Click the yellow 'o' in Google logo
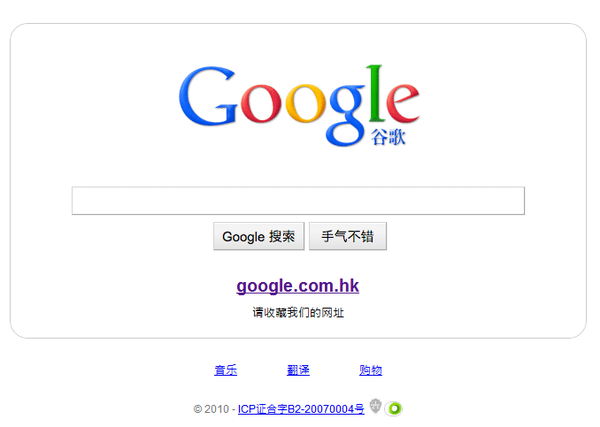The height and width of the screenshot is (427, 600). tap(305, 103)
